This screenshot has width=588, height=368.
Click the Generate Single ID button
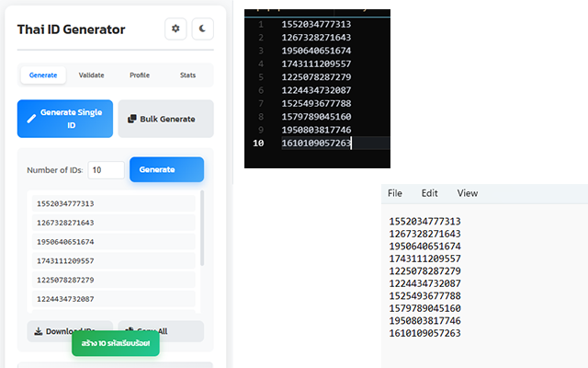coord(64,119)
